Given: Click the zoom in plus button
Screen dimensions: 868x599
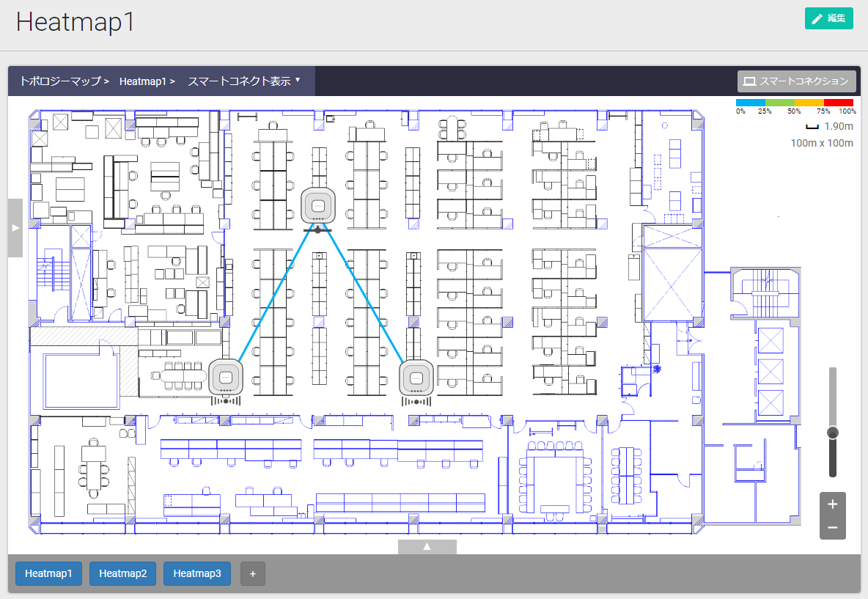Looking at the screenshot, I should coord(832,504).
